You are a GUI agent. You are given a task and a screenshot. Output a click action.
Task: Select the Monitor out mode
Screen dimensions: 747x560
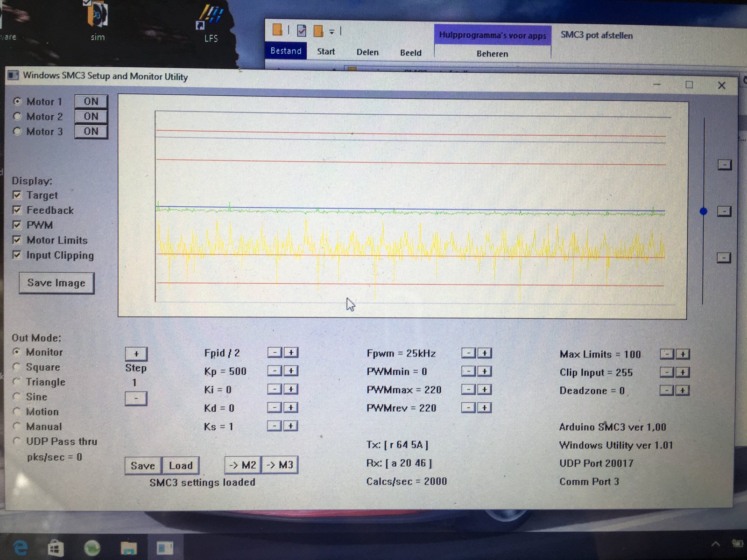(x=17, y=352)
